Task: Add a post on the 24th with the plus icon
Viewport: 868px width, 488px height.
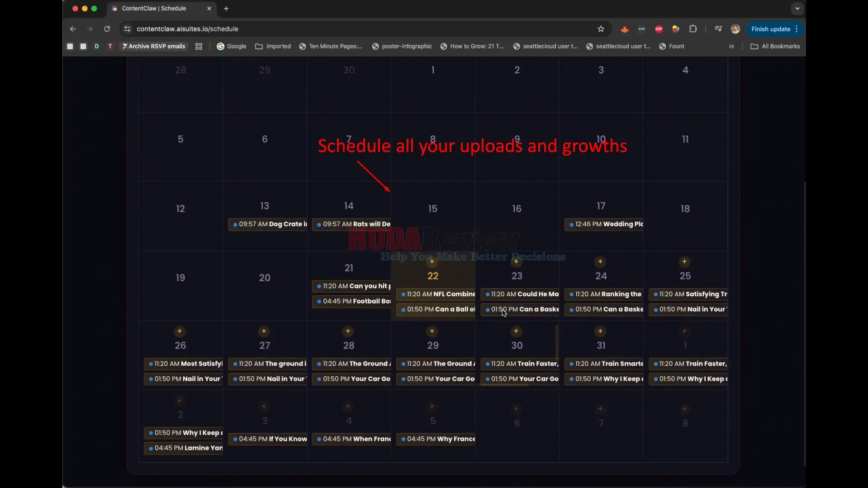Action: click(600, 261)
